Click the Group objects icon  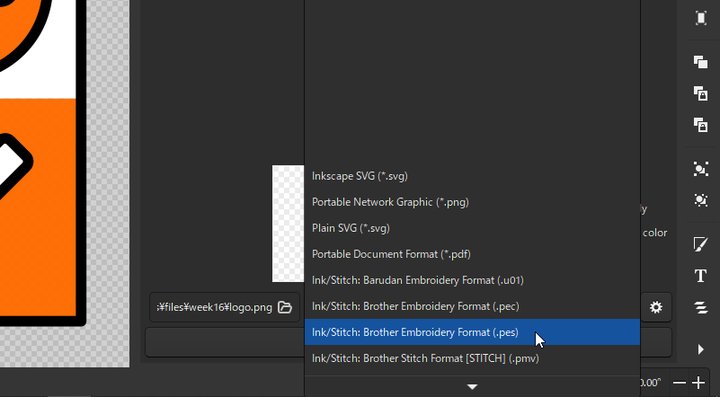point(701,169)
